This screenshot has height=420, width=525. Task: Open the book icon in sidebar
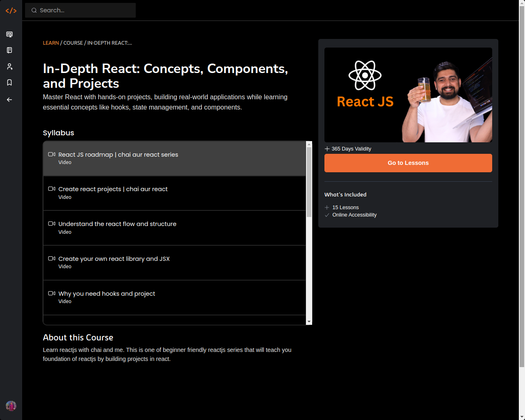tap(9, 50)
